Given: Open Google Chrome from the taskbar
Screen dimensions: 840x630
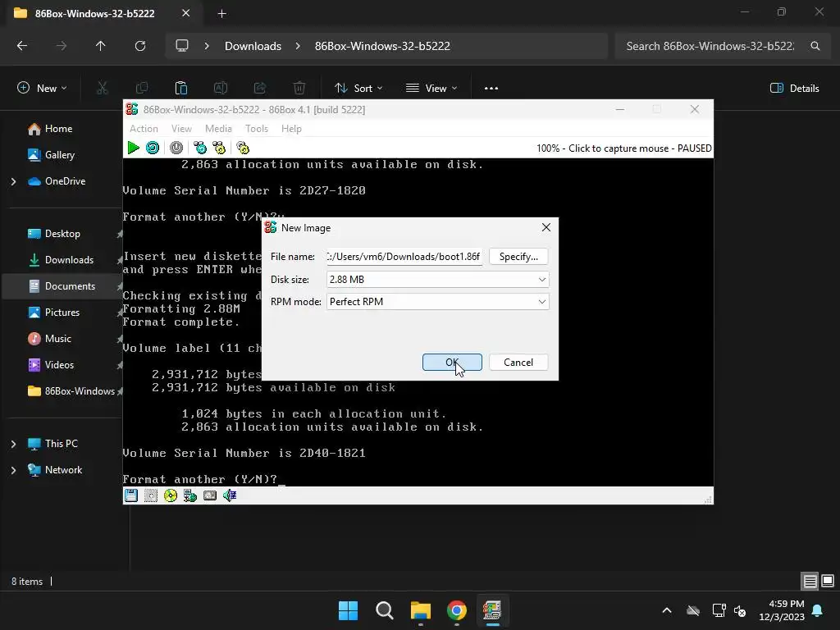Looking at the screenshot, I should (456, 610).
